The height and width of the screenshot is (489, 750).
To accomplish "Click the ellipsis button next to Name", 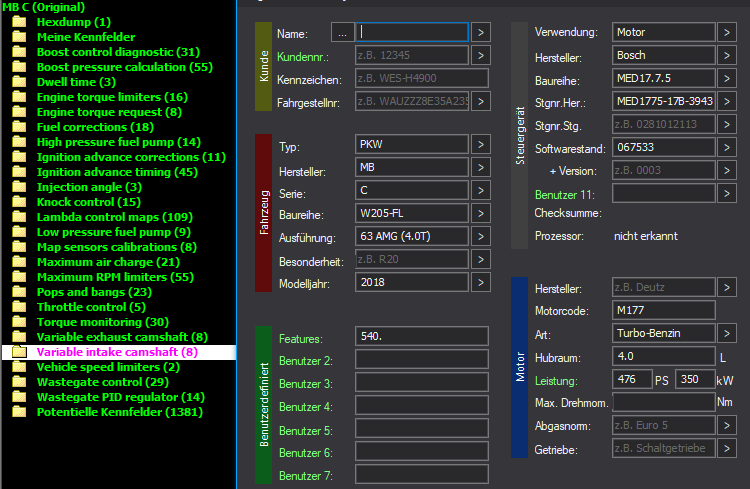I will pos(342,33).
